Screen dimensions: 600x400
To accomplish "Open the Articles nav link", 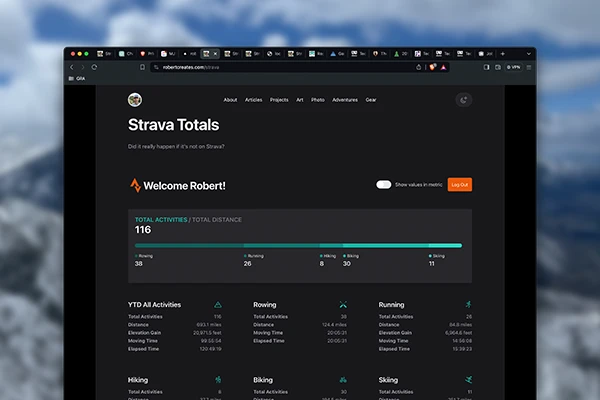I will (x=254, y=100).
